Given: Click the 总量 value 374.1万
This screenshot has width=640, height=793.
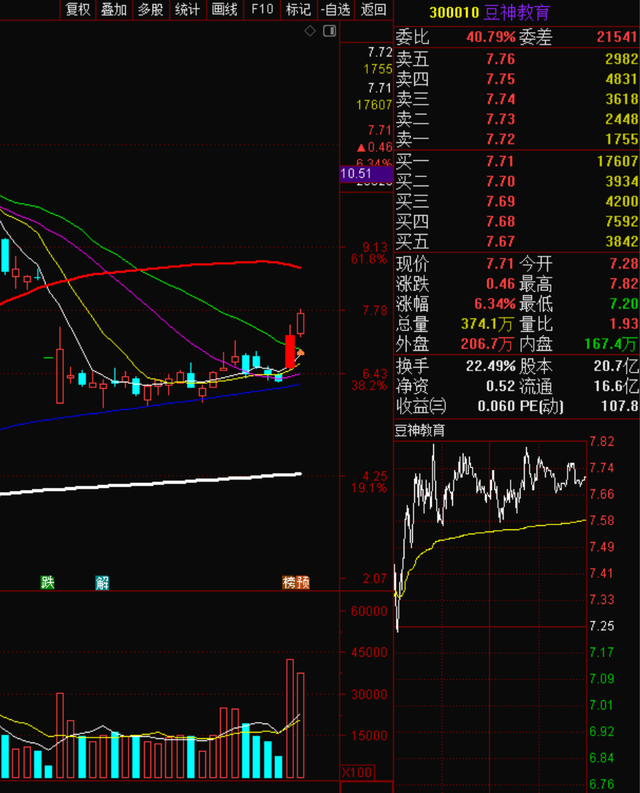Looking at the screenshot, I should 487,324.
